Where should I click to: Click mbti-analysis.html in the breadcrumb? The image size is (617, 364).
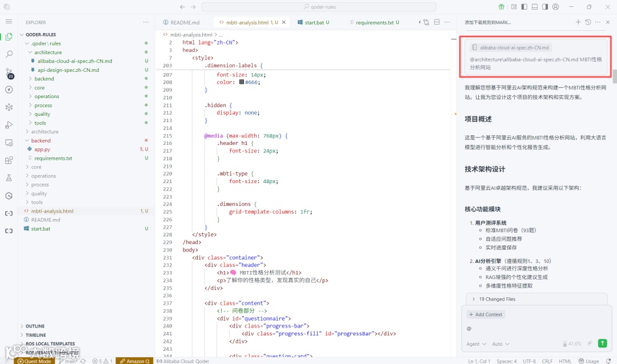[x=191, y=35]
